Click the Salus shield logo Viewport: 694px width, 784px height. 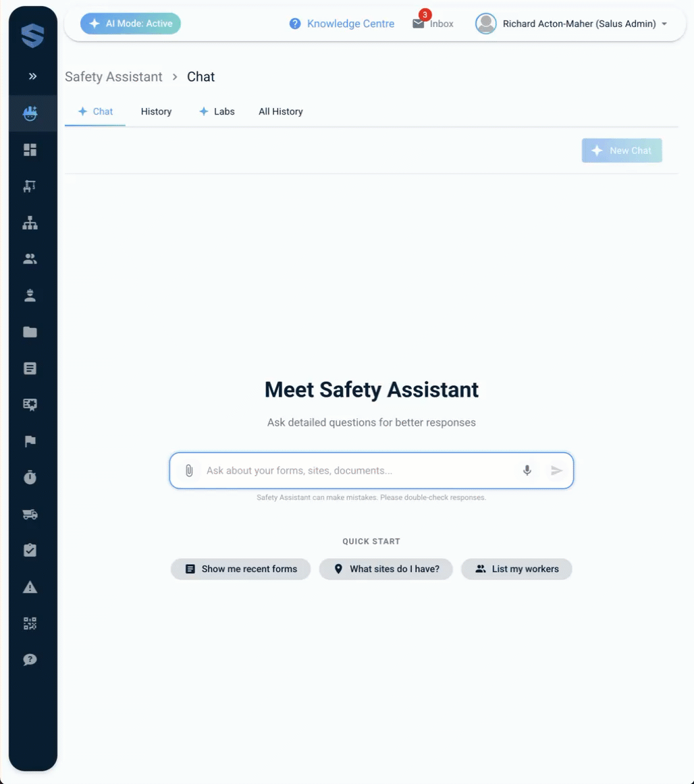tap(32, 36)
